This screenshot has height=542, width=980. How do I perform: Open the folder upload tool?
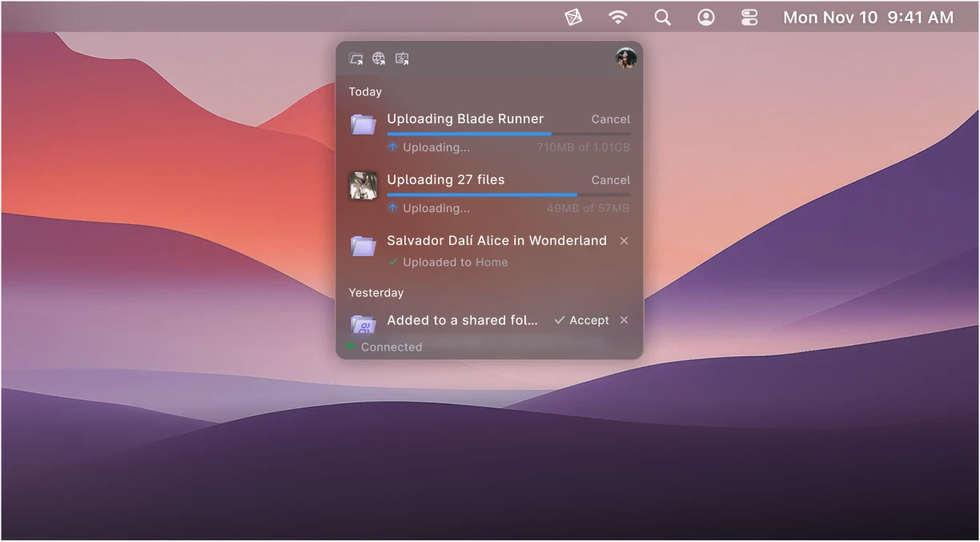356,58
